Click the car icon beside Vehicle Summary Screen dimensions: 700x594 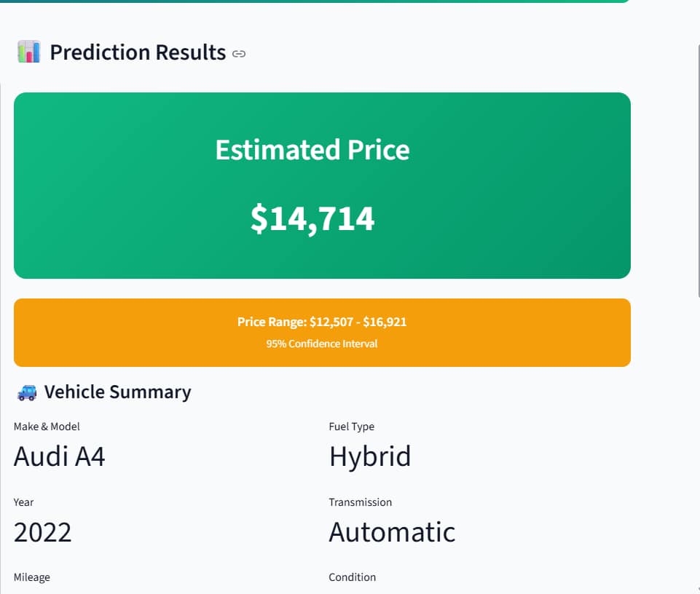tap(27, 392)
